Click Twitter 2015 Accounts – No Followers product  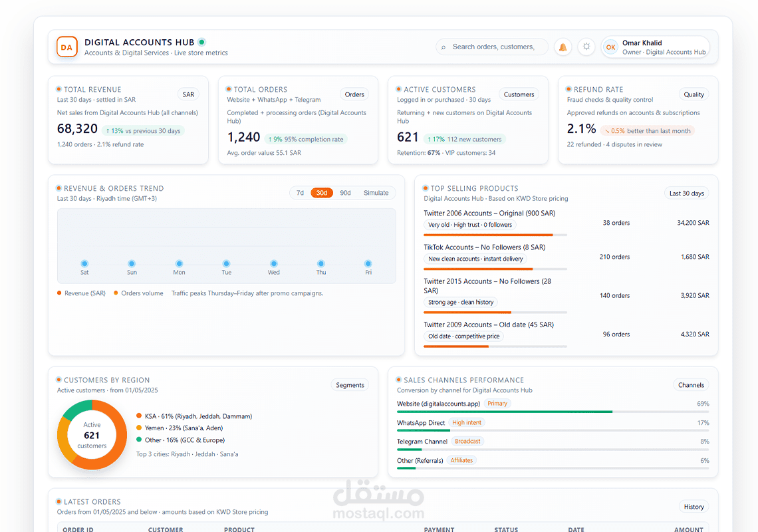tap(487, 285)
